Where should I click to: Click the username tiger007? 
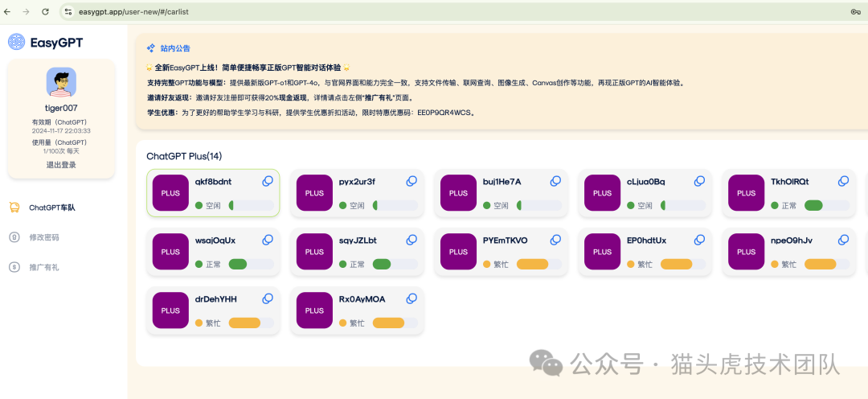pyautogui.click(x=61, y=108)
